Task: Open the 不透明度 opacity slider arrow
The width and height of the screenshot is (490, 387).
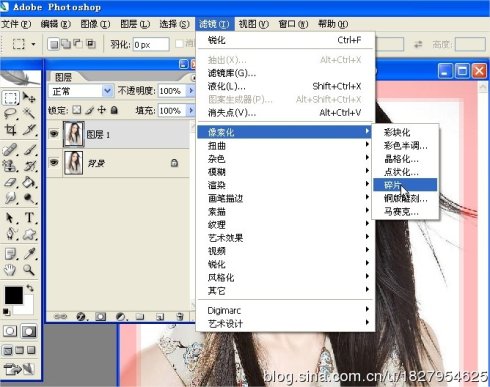Action: (191, 91)
